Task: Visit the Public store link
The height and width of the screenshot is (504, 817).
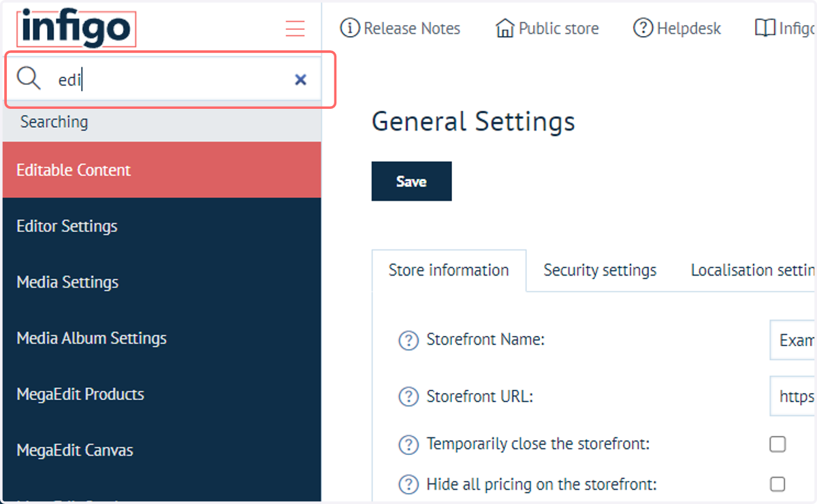Action: 547,29
